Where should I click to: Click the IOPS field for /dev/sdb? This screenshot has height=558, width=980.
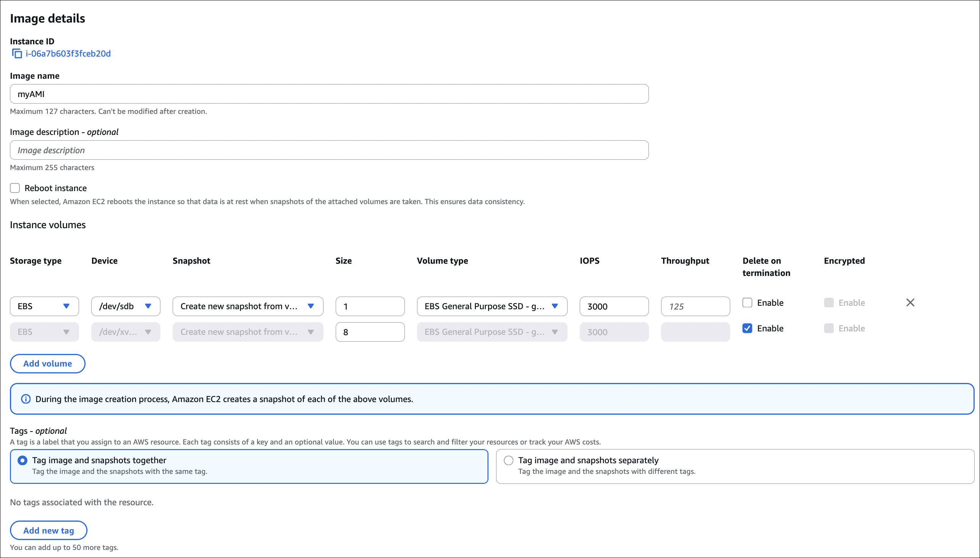(x=614, y=306)
